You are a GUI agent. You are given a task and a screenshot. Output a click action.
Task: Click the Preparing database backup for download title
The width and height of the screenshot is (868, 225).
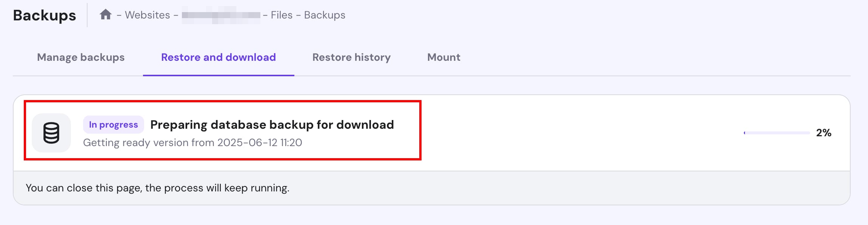[272, 125]
